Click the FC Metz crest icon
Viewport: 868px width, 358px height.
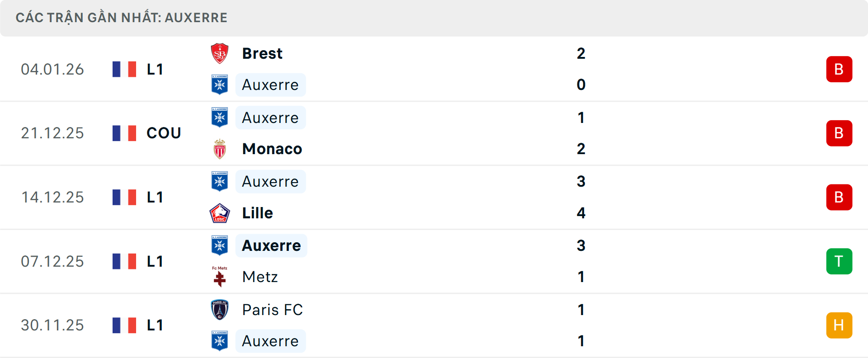click(x=220, y=277)
